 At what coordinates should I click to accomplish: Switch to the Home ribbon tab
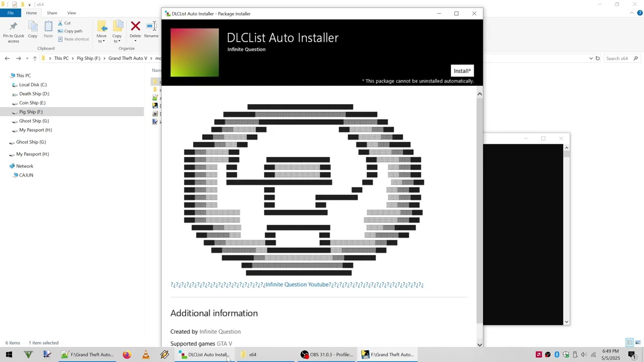pyautogui.click(x=31, y=13)
